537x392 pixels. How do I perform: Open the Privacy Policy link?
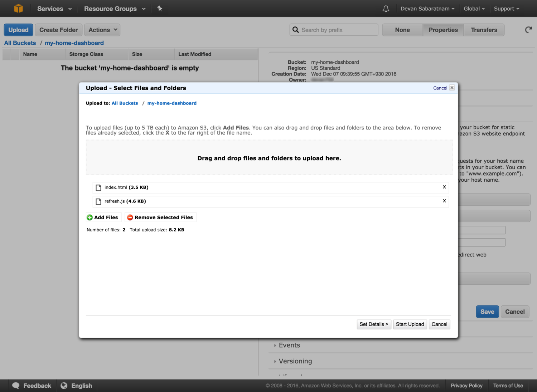(466, 386)
